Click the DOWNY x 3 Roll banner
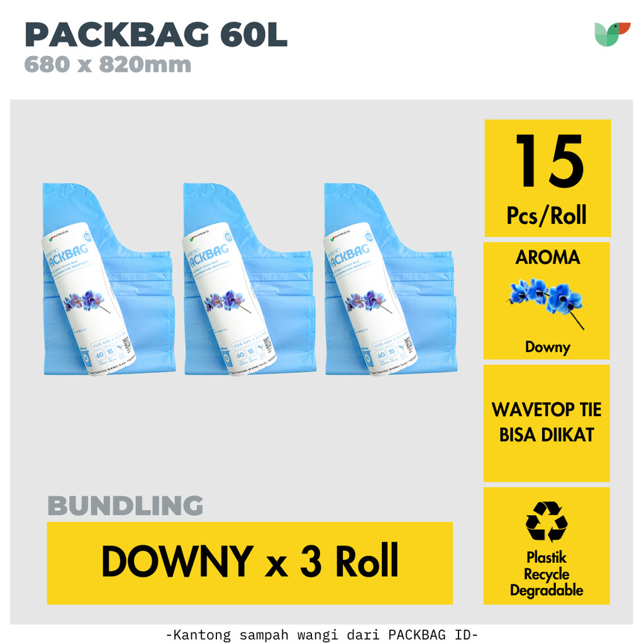This screenshot has height=644, width=644. pos(250,563)
